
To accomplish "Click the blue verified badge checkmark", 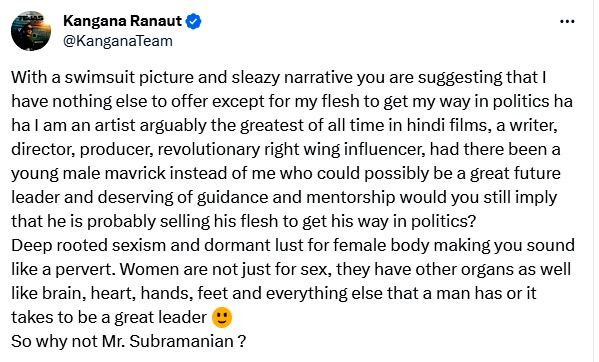I will coord(193,21).
